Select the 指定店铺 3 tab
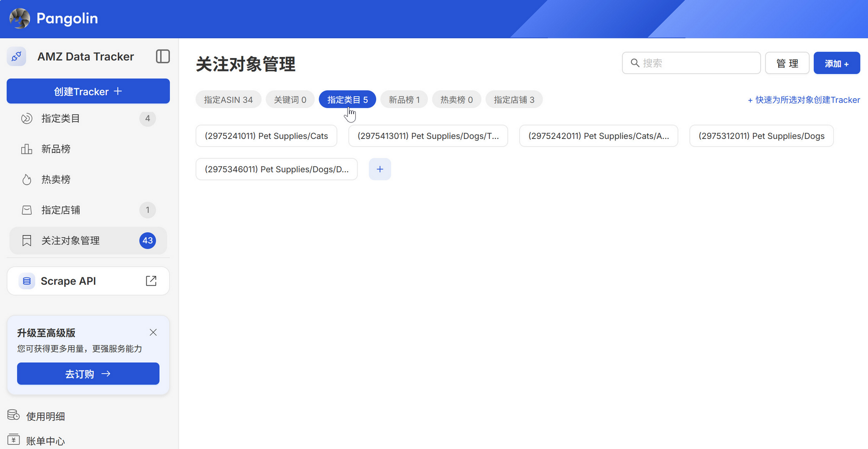 coord(514,100)
